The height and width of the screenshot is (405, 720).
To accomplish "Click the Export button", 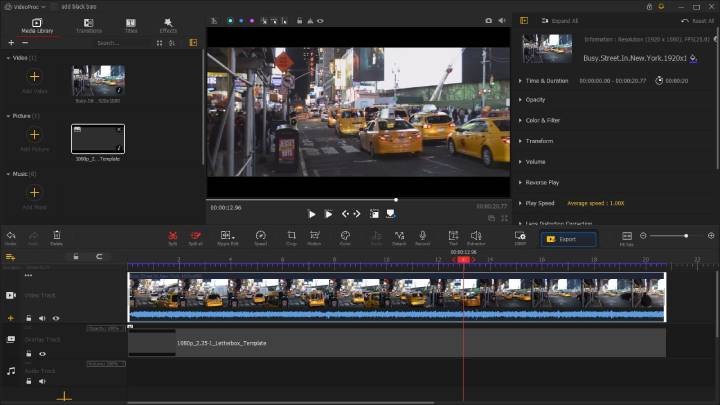I will (x=568, y=239).
